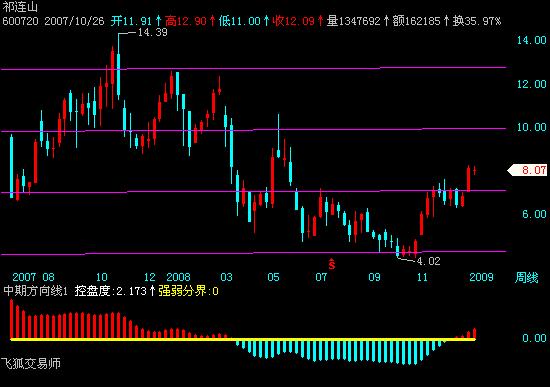Viewport: 550px width, 387px height.
Task: Click the 强弱分界 yellow label
Action: [188, 291]
